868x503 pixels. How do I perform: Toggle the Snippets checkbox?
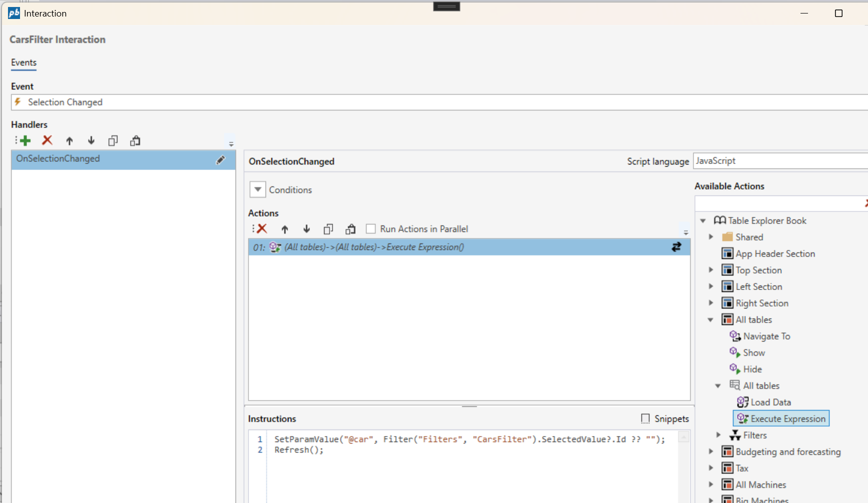[x=645, y=418]
